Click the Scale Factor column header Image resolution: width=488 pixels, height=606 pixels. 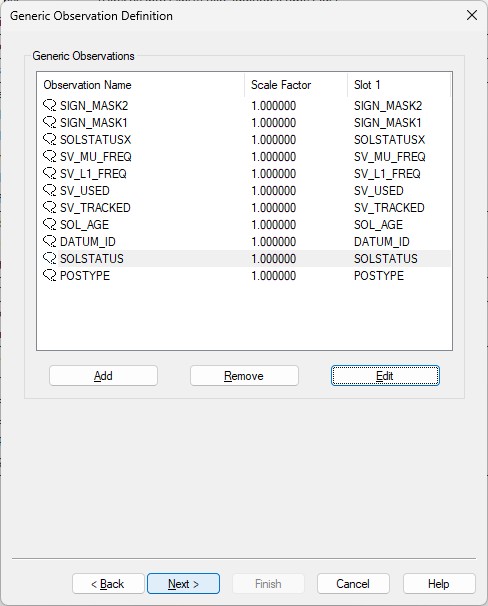pos(296,85)
